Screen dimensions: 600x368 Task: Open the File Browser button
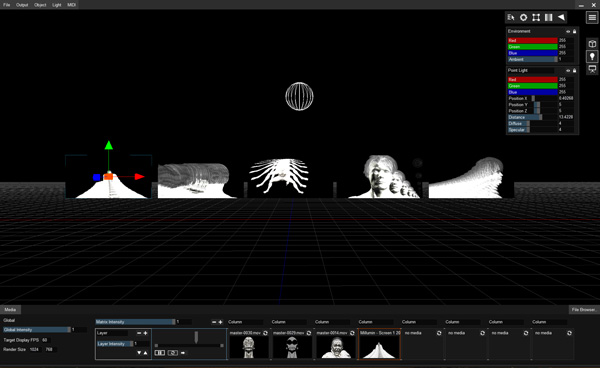tap(584, 310)
